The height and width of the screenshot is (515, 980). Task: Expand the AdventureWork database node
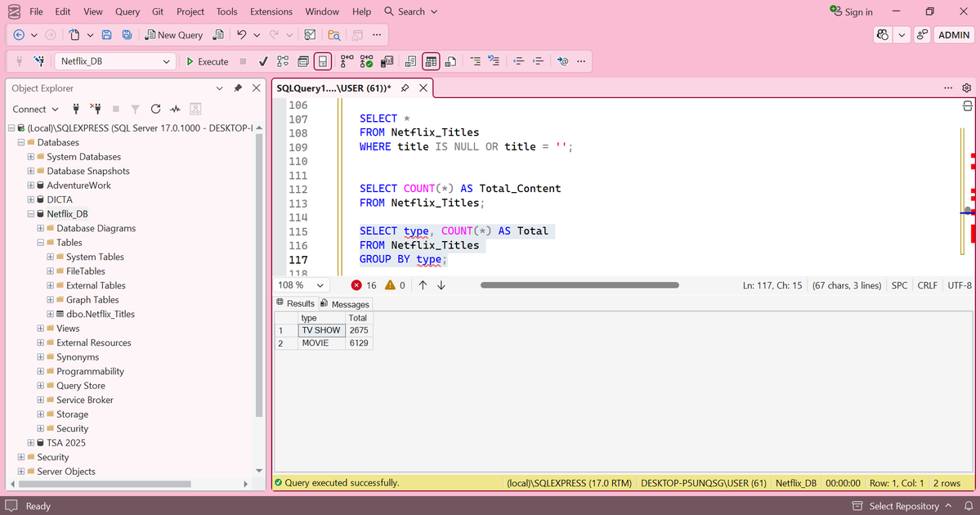pos(30,185)
